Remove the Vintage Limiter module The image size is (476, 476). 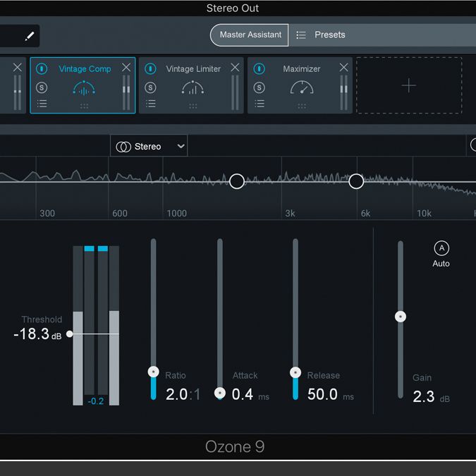pyautogui.click(x=235, y=67)
